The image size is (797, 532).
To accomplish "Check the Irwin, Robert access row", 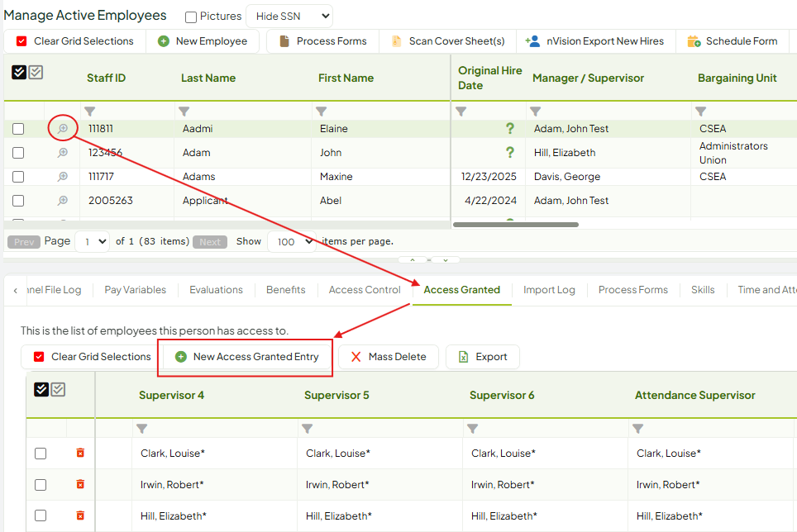I will pyautogui.click(x=41, y=485).
